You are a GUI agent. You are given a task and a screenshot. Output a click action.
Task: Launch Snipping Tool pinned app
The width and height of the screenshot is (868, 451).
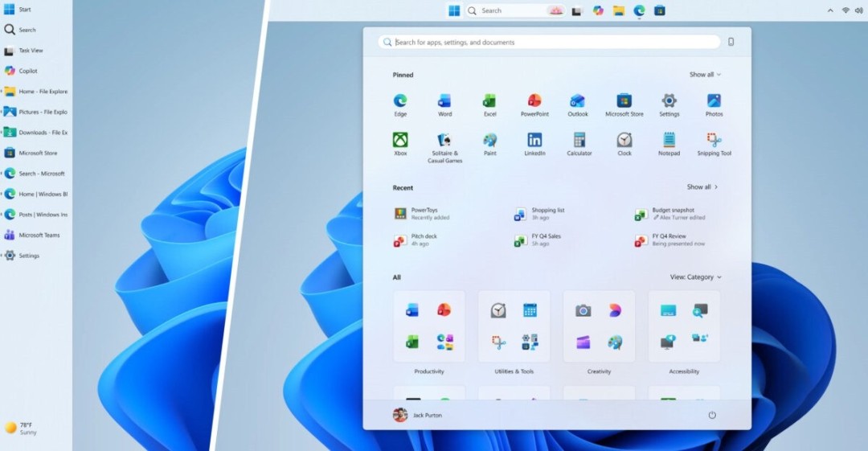tap(714, 144)
